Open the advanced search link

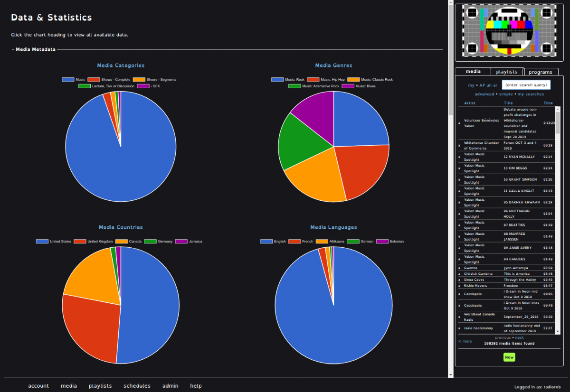tap(484, 94)
